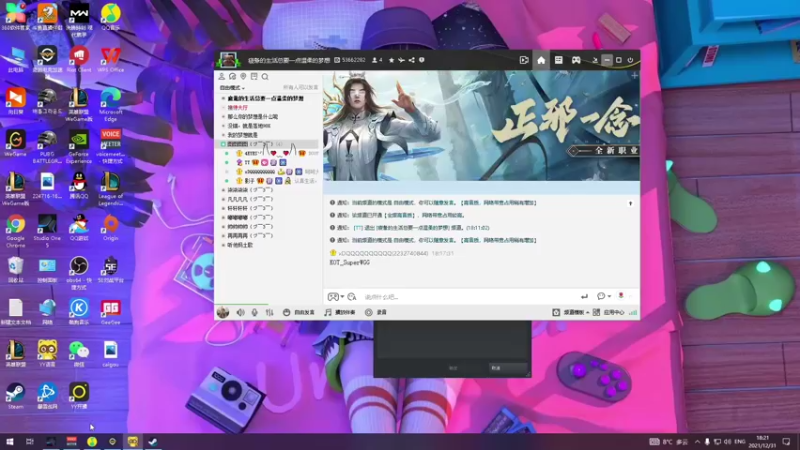Open the list panel icon next to home
Screen dimensions: 800x450
559,60
